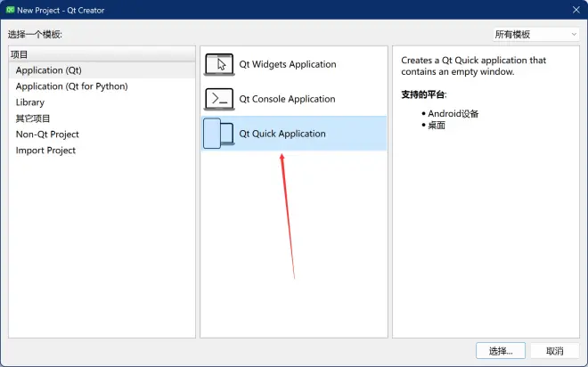Click the 支持的平台 heading text
Screen dimensions: 588x367
(424, 94)
